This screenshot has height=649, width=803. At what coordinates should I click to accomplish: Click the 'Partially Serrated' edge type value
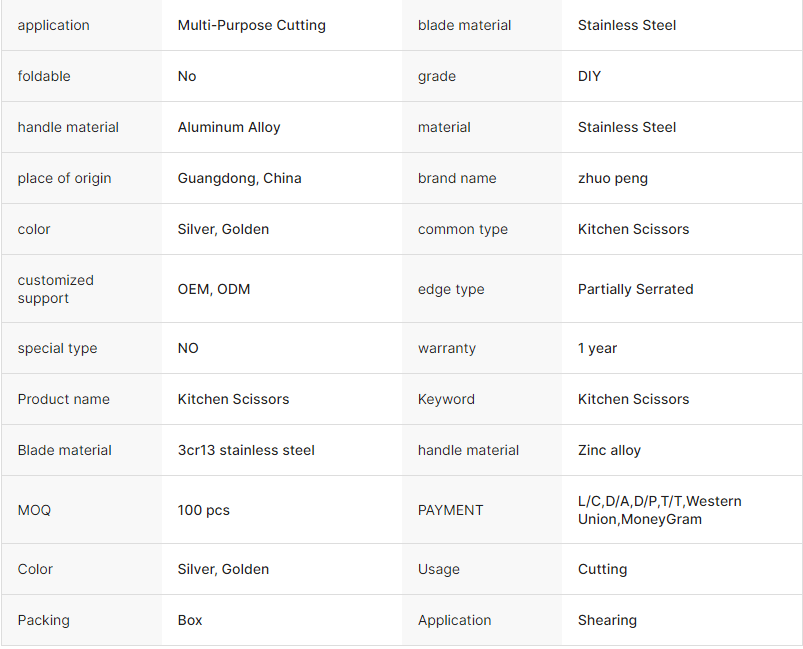[635, 289]
